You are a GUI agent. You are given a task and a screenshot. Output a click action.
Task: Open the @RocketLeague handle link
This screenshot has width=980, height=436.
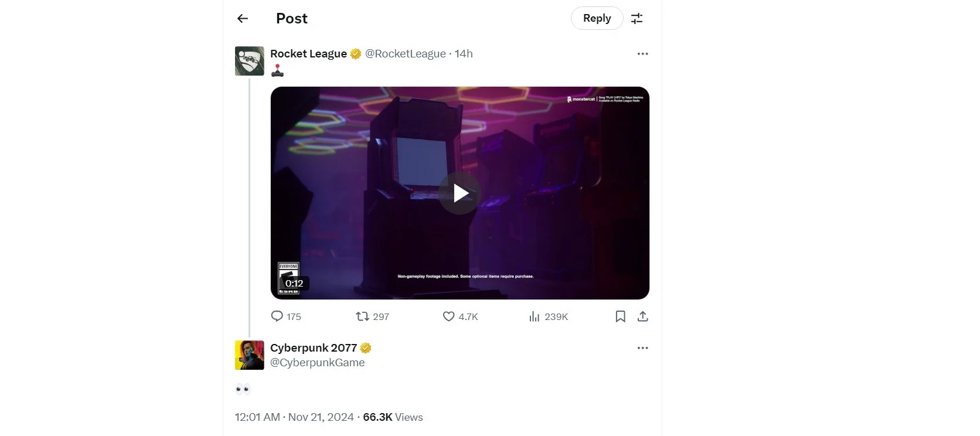[405, 54]
